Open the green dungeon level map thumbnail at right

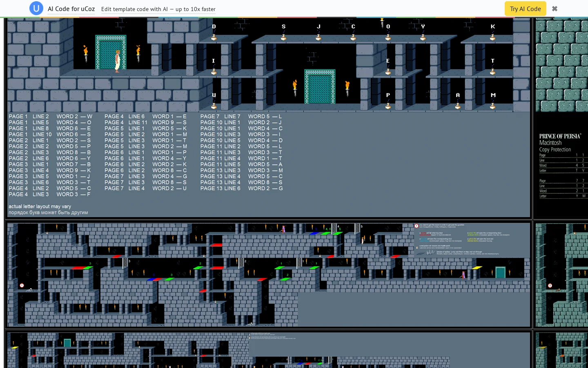tap(562, 275)
